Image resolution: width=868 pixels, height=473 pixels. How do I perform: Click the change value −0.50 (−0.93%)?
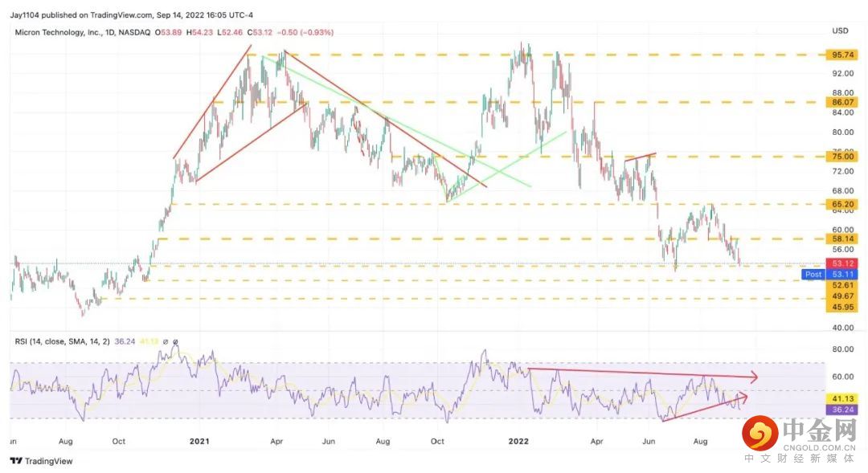click(x=305, y=33)
